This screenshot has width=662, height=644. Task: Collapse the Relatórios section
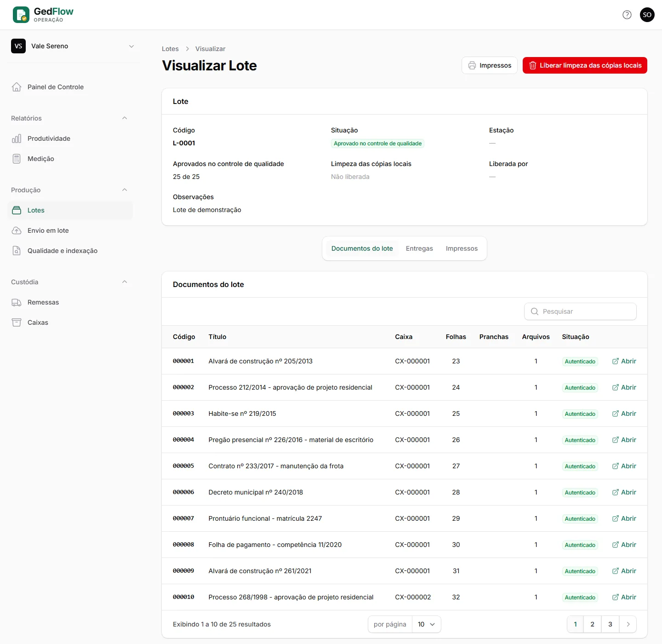click(x=125, y=118)
